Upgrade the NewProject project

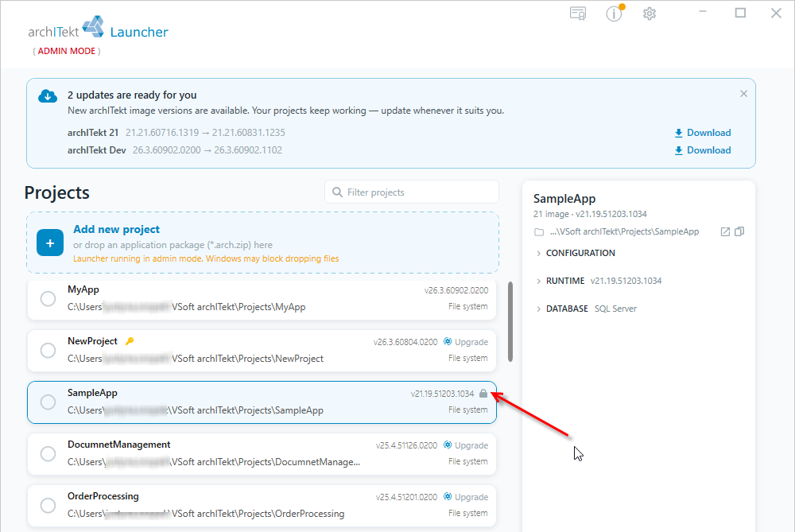click(466, 342)
